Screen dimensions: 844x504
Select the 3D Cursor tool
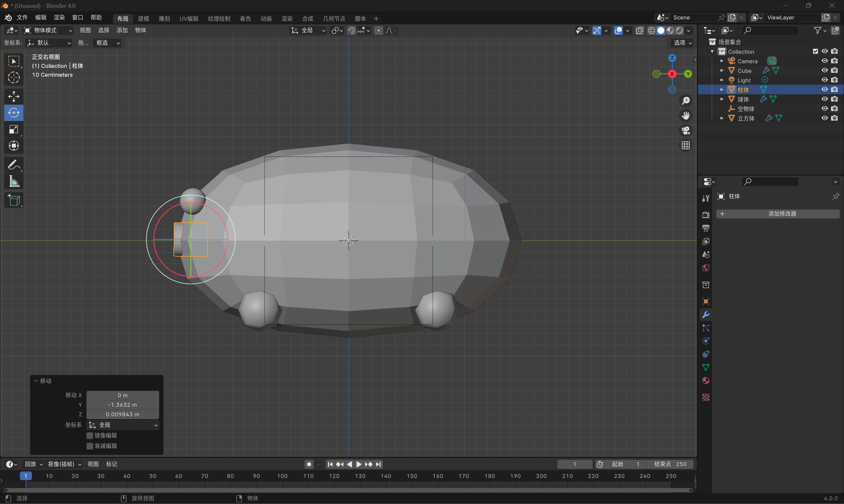tap(14, 77)
